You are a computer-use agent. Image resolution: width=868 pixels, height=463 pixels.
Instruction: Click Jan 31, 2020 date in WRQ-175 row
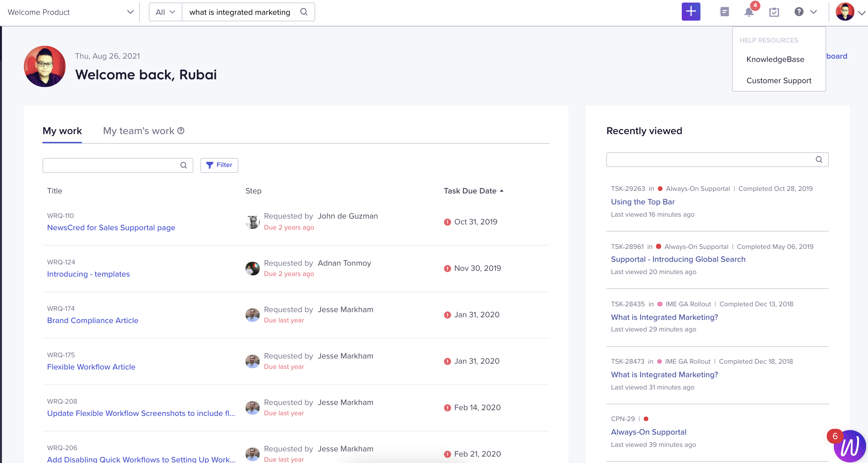point(477,361)
